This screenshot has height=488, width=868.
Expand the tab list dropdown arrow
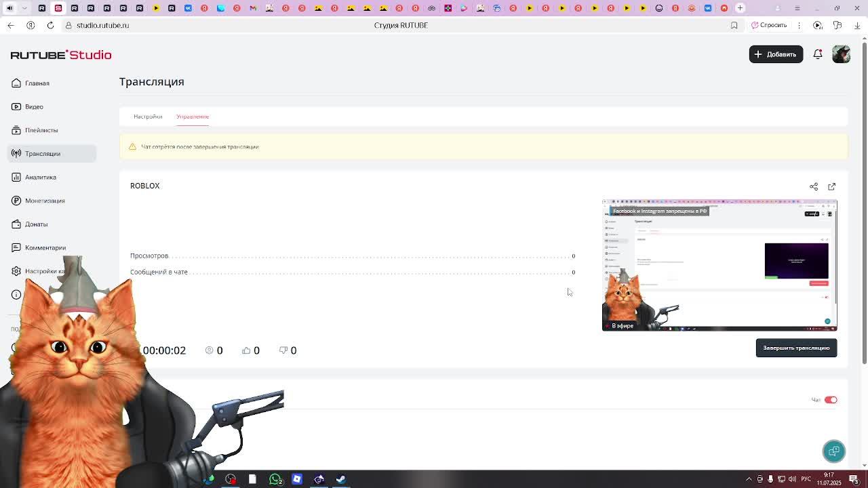tap(24, 8)
